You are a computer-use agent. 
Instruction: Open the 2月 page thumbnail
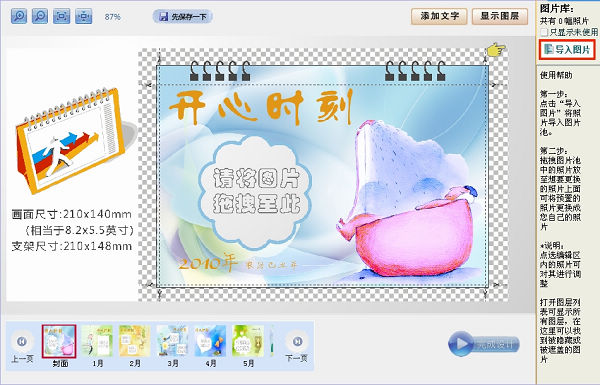click(x=135, y=341)
